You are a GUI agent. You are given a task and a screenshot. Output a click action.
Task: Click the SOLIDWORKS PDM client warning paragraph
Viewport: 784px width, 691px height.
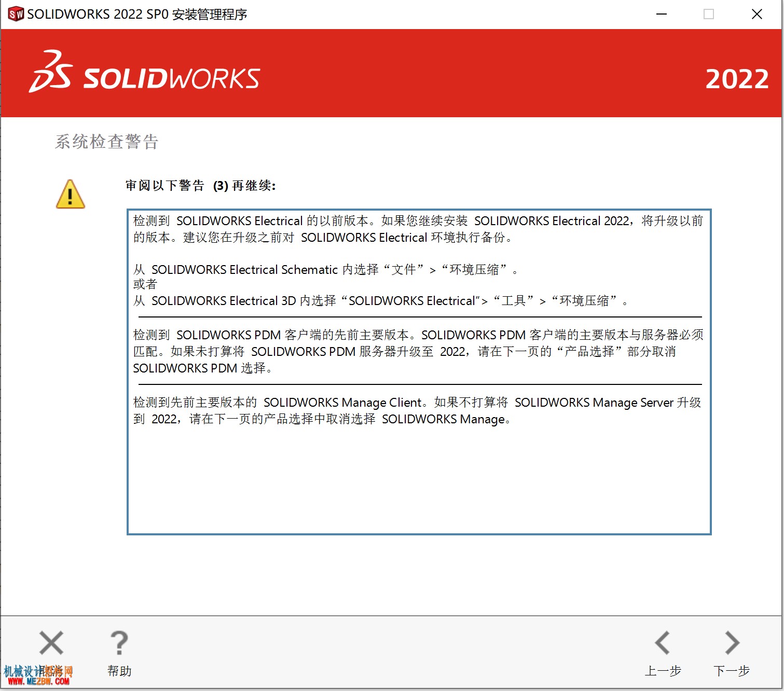coord(418,351)
